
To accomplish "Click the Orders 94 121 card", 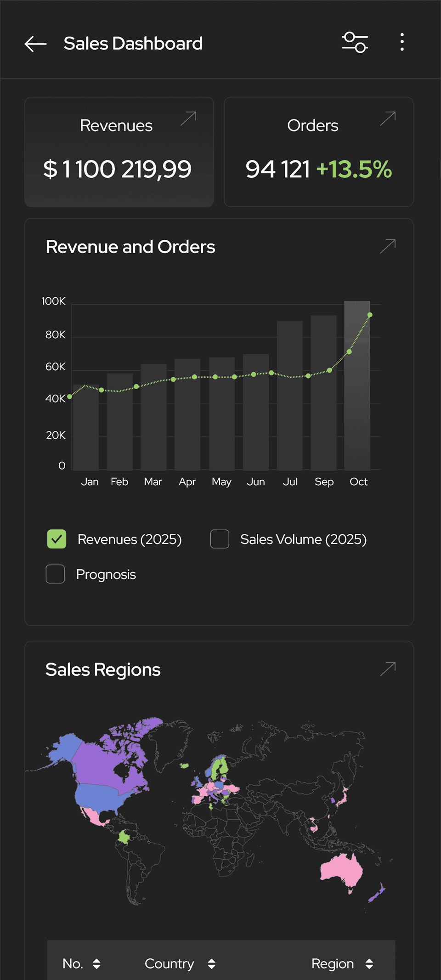I will pos(318,152).
